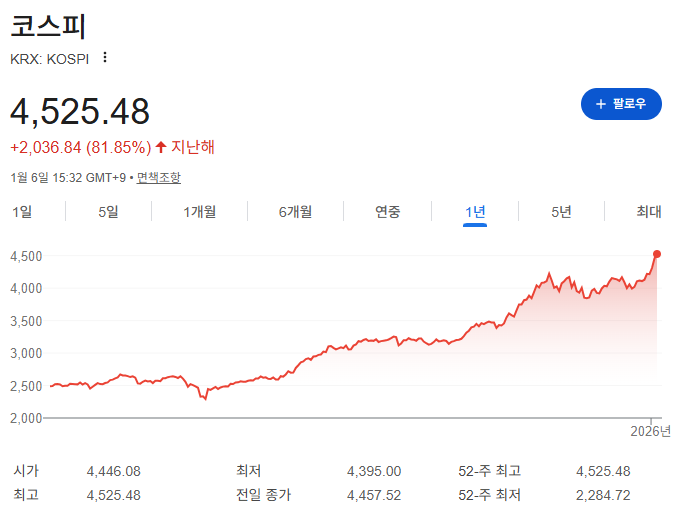Choose the 연중 year-to-date tab
682x519 pixels.
[x=388, y=212]
